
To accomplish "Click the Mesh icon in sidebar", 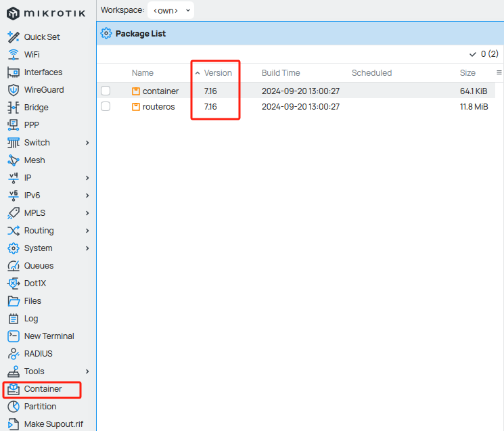I will point(13,160).
